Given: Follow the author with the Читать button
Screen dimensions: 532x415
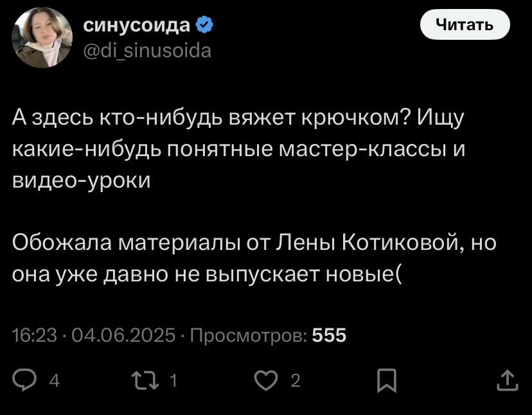Looking at the screenshot, I should [465, 24].
